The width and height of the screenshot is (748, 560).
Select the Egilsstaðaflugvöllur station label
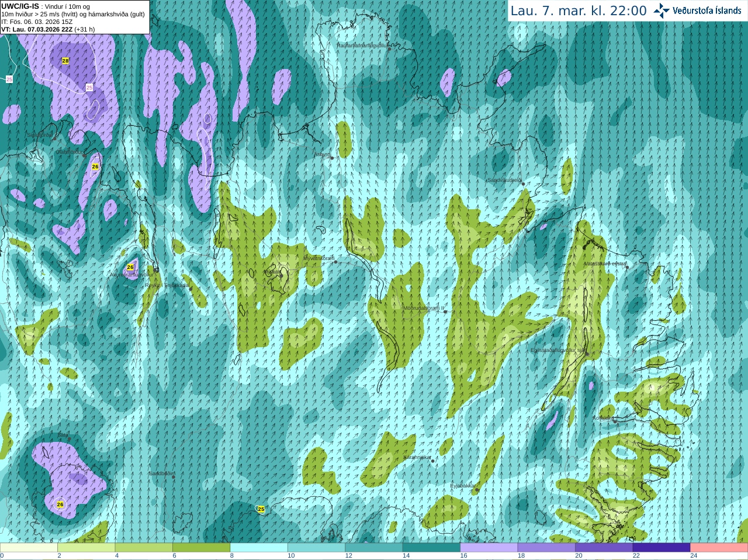click(558, 350)
